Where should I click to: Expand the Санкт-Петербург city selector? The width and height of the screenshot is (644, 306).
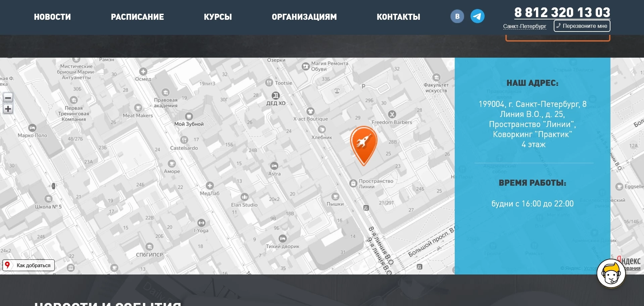coord(525,26)
